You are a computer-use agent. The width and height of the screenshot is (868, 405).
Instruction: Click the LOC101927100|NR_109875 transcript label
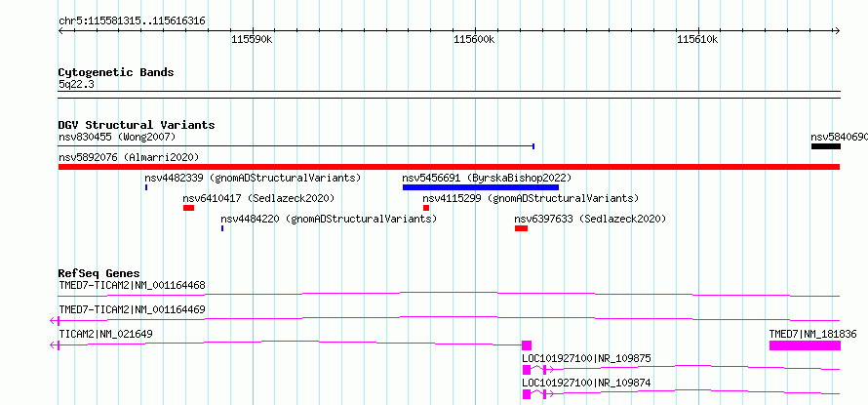click(587, 358)
